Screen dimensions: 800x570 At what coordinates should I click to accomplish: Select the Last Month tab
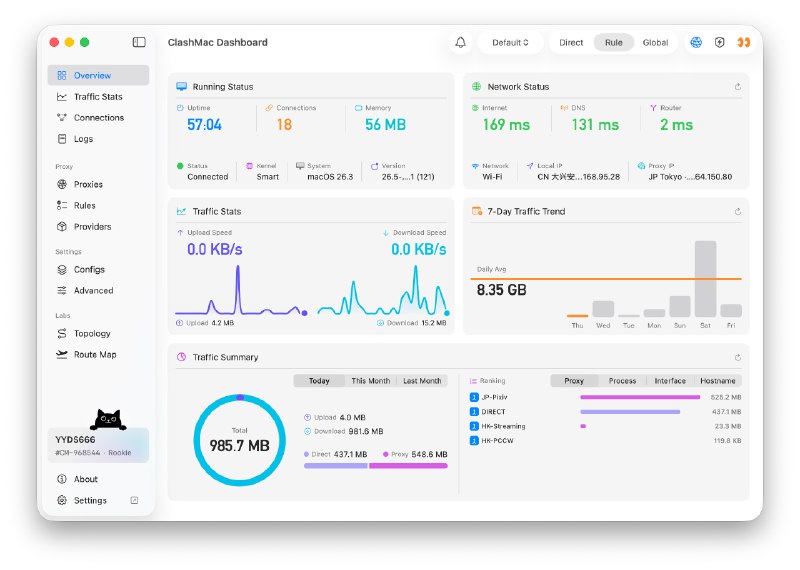pos(422,381)
